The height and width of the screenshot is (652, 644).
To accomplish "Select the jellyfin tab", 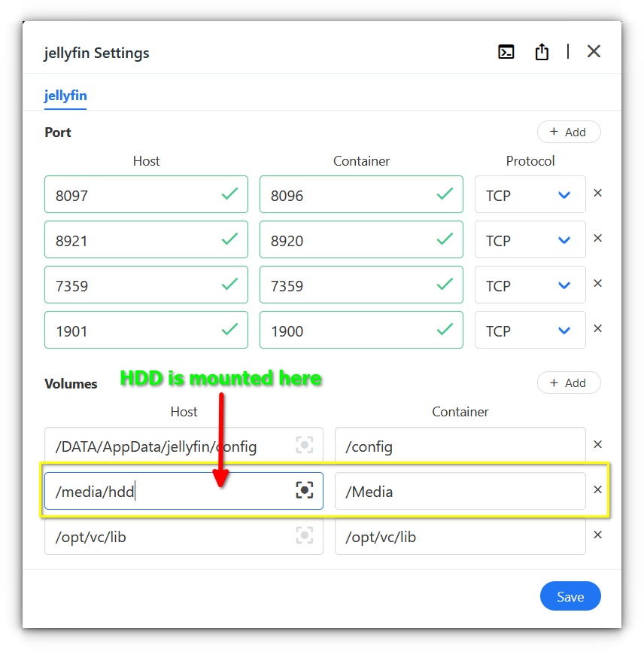I will (65, 96).
